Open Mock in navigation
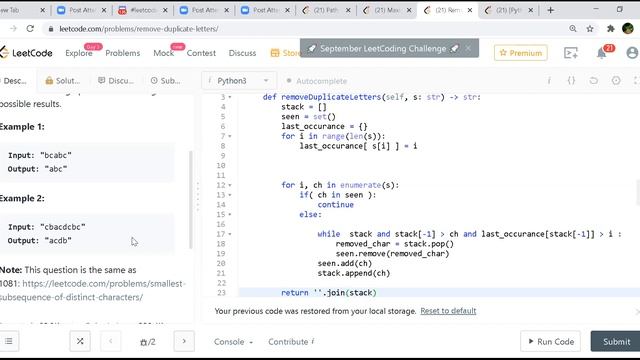Image resolution: width=640 pixels, height=360 pixels. tap(163, 53)
